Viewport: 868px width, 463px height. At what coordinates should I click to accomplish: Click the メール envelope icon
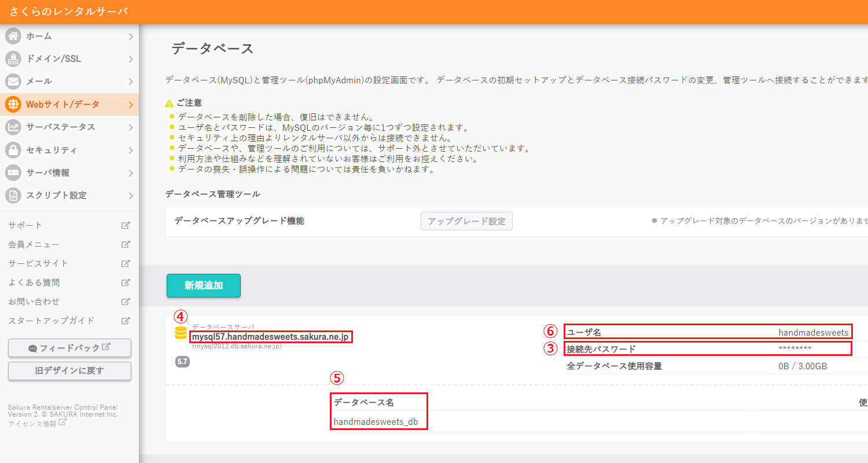click(x=13, y=81)
